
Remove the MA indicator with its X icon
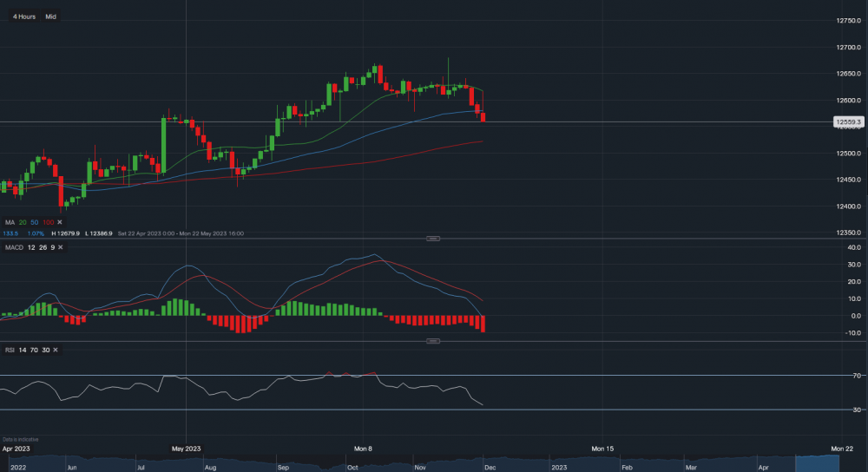coord(59,223)
